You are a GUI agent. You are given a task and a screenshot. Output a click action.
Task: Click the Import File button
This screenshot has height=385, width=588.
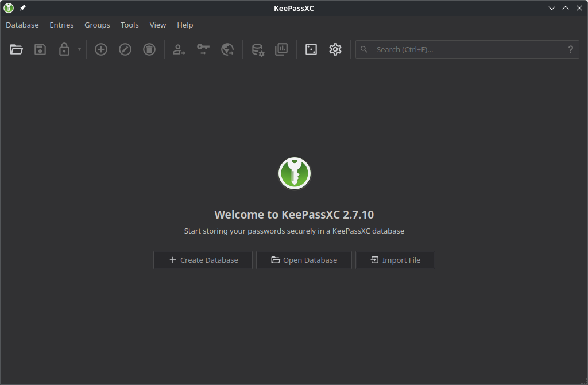395,260
